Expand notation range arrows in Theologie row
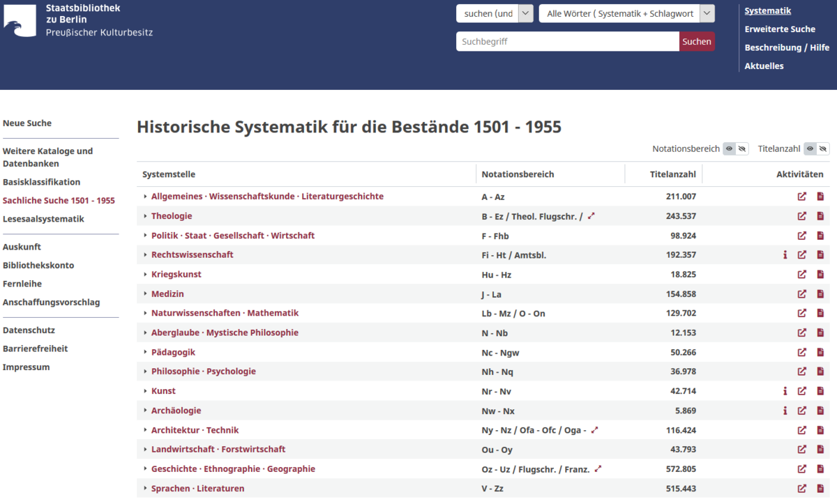The width and height of the screenshot is (837, 504). [x=591, y=216]
